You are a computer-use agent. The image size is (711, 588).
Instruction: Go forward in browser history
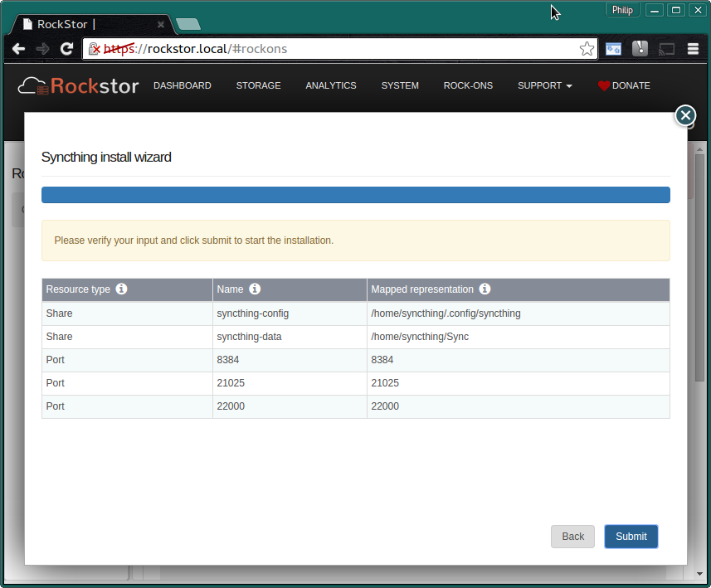click(x=42, y=48)
